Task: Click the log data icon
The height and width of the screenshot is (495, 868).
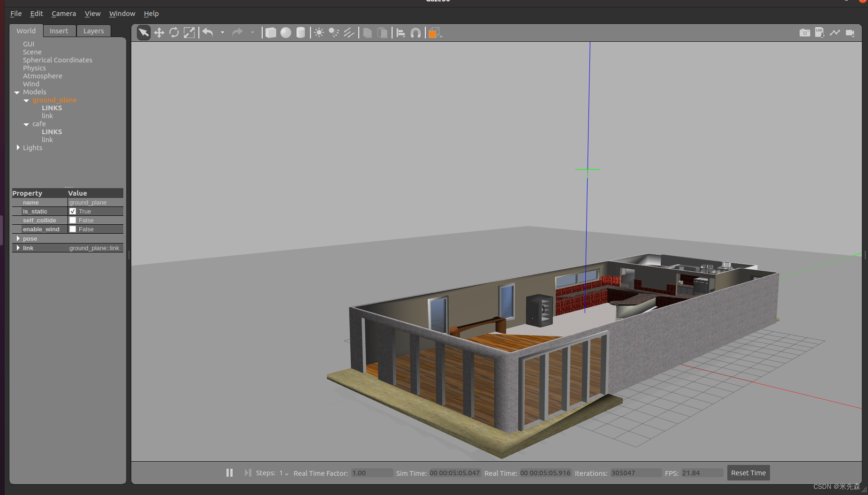Action: [x=819, y=32]
